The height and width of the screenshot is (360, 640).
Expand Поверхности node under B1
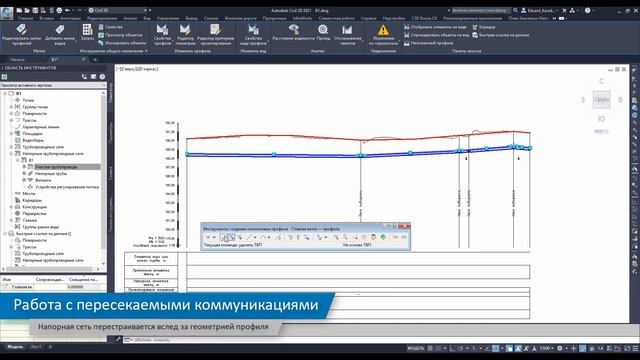tap(11, 113)
